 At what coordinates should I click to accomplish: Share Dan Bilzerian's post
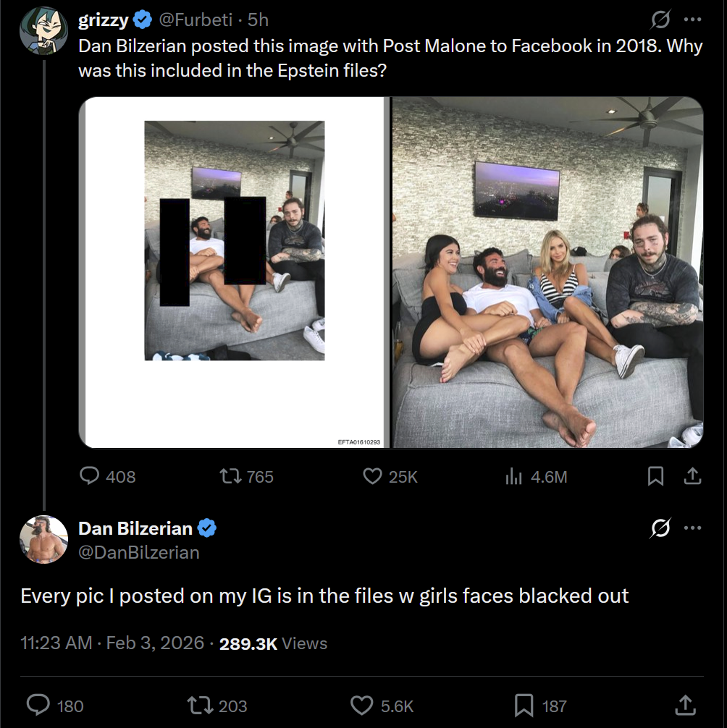coord(683,705)
